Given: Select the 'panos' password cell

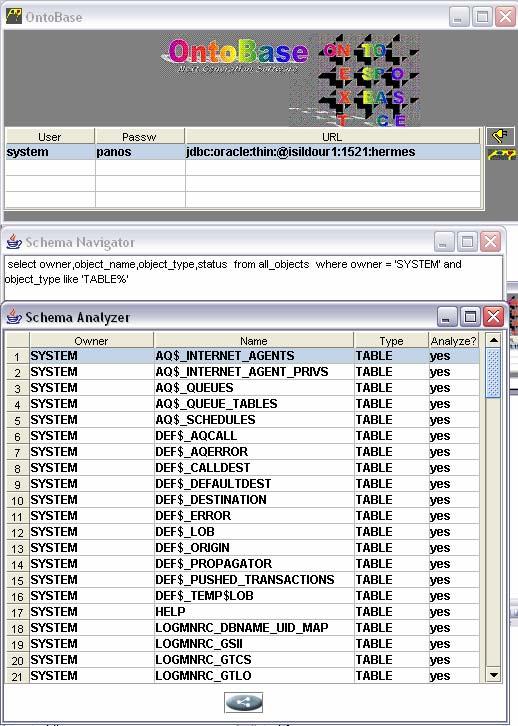Looking at the screenshot, I should [139, 152].
